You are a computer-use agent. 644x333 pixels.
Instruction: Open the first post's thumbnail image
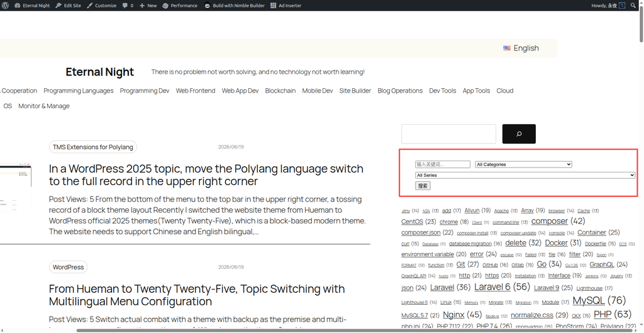pyautogui.click(x=16, y=188)
